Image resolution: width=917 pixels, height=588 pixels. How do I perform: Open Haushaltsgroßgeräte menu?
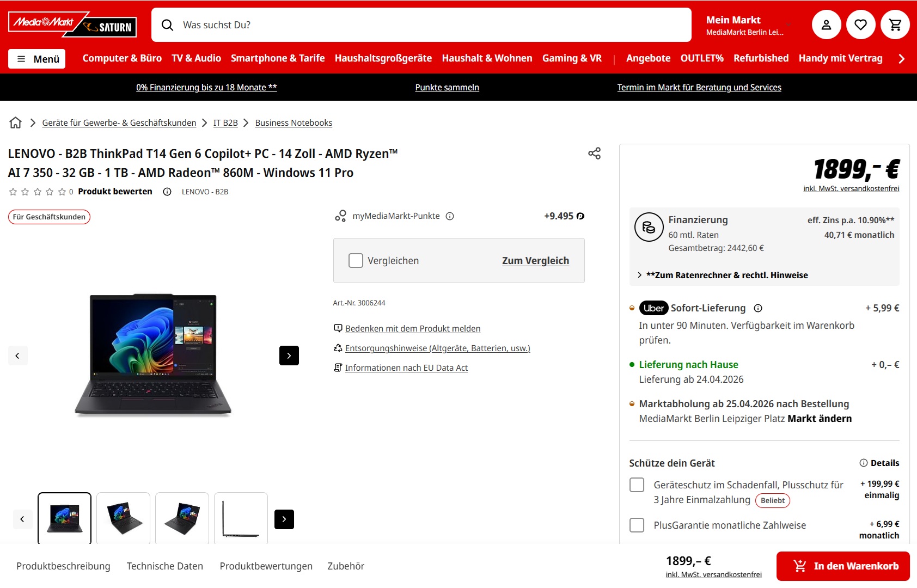(383, 58)
